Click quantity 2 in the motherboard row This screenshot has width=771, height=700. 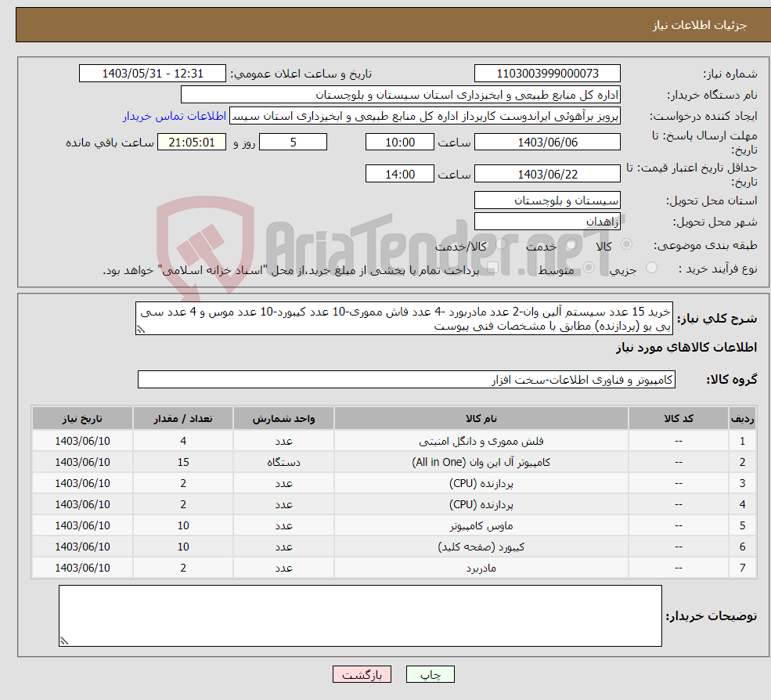183,568
